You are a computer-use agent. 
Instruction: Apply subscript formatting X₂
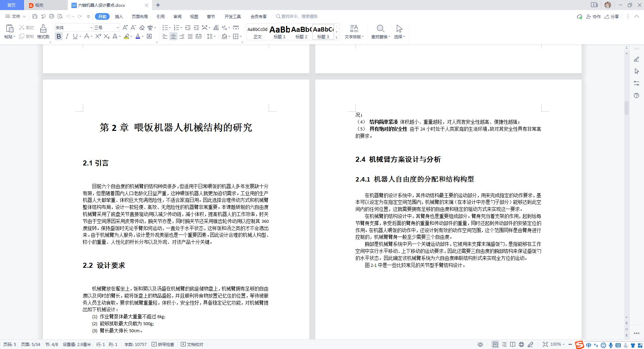click(106, 37)
